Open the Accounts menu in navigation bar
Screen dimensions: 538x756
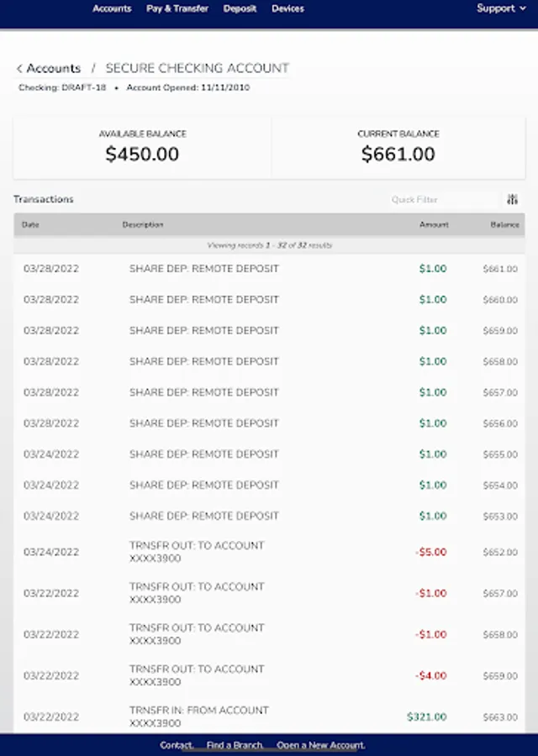click(x=112, y=8)
